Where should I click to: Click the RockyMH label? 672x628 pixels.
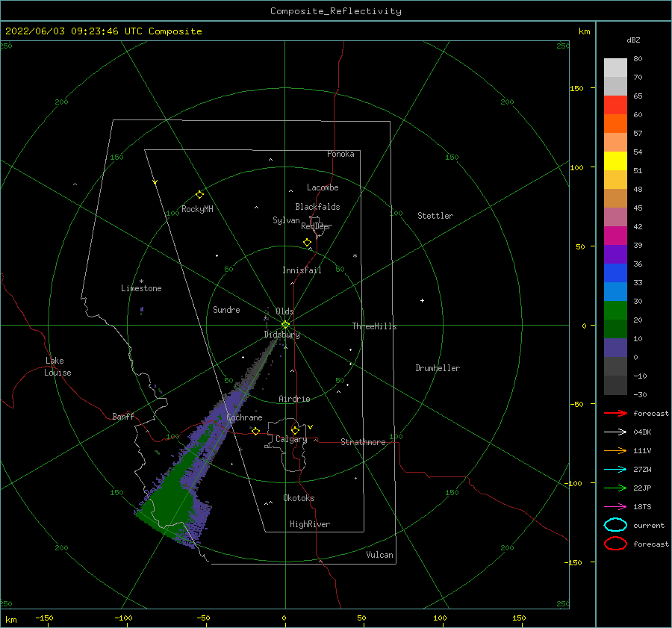pos(197,209)
